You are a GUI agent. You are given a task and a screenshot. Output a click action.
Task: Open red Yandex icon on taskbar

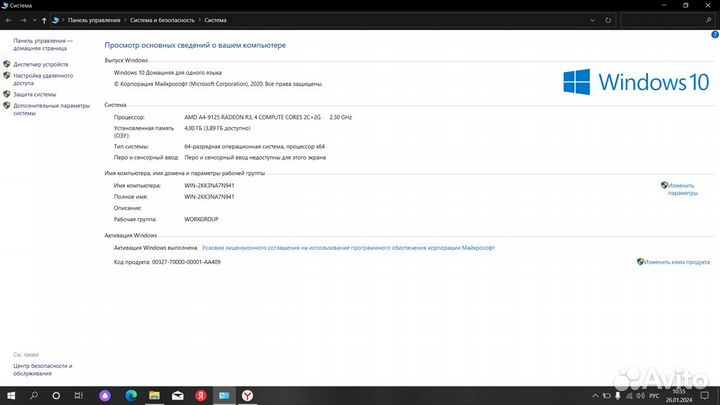201,395
